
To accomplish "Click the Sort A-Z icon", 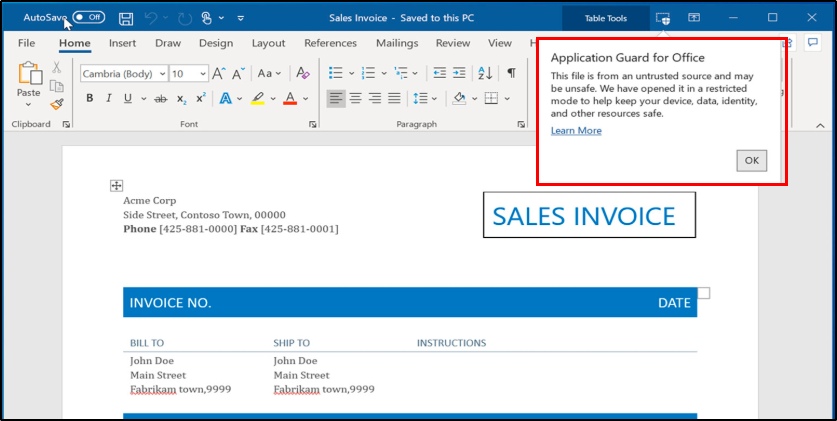I will pyautogui.click(x=485, y=73).
